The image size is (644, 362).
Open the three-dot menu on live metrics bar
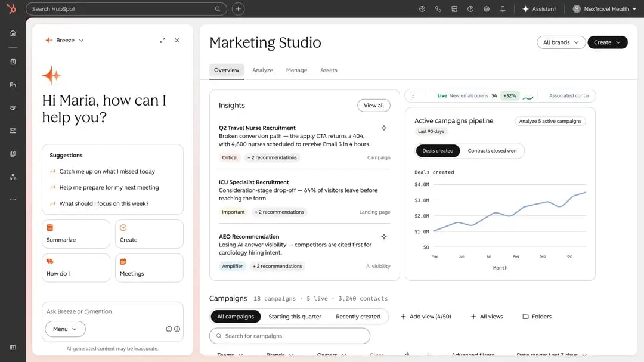(413, 96)
